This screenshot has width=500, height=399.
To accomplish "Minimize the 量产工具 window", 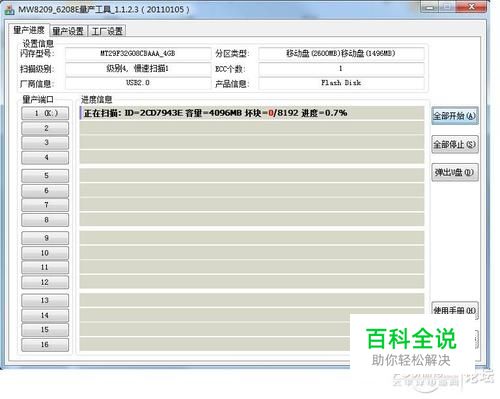I will [429, 7].
